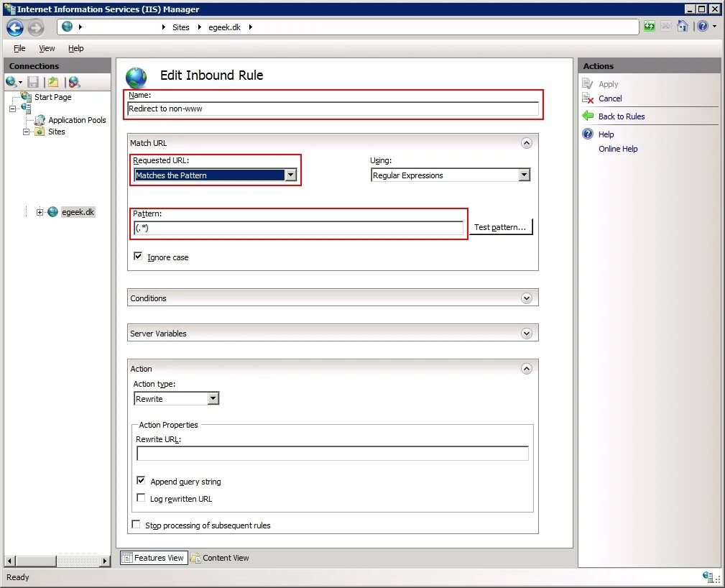Click the Content View icon
Image resolution: width=725 pixels, height=588 pixels.
[195, 558]
